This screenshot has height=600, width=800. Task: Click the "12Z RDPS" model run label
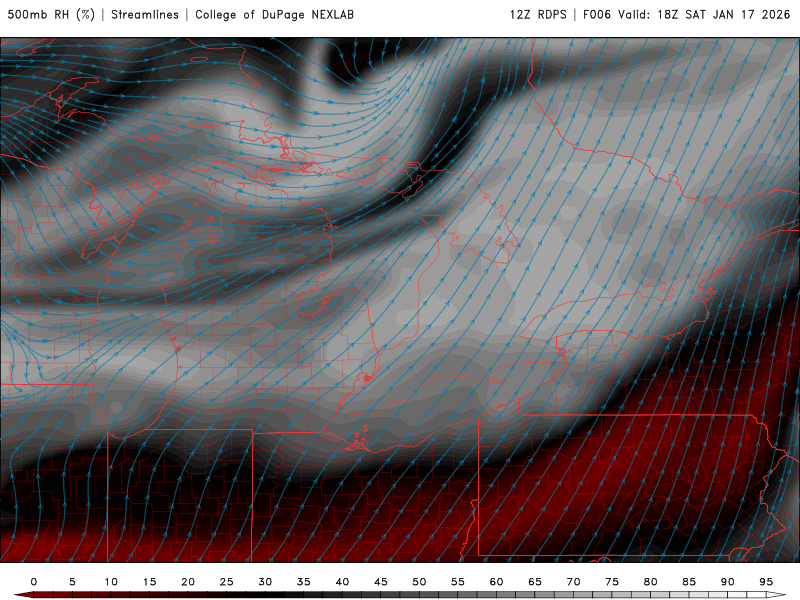(x=538, y=14)
